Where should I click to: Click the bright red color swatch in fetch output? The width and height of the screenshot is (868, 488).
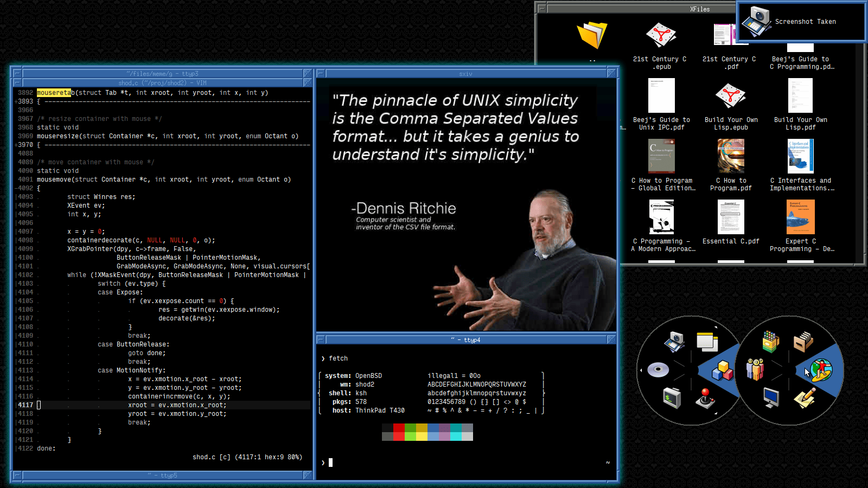(399, 436)
